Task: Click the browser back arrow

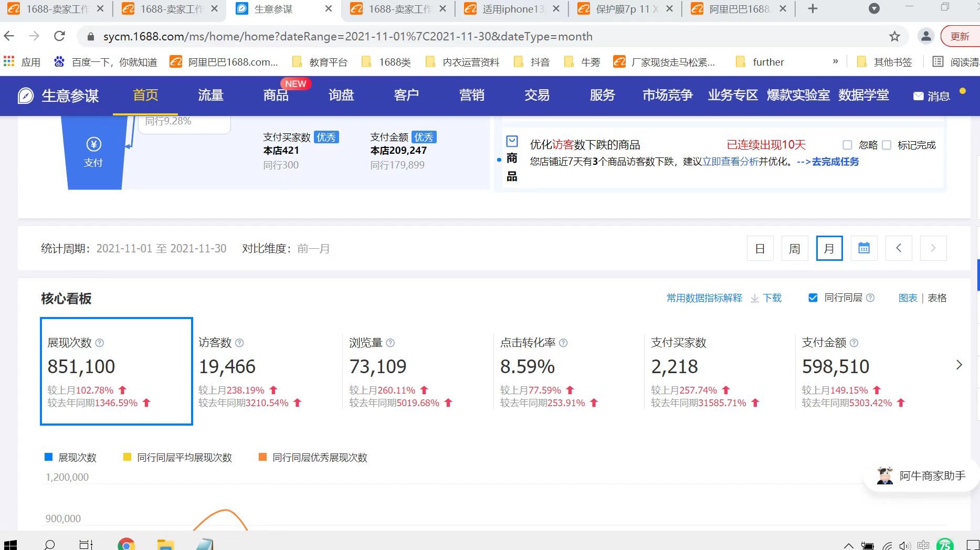Action: [9, 36]
